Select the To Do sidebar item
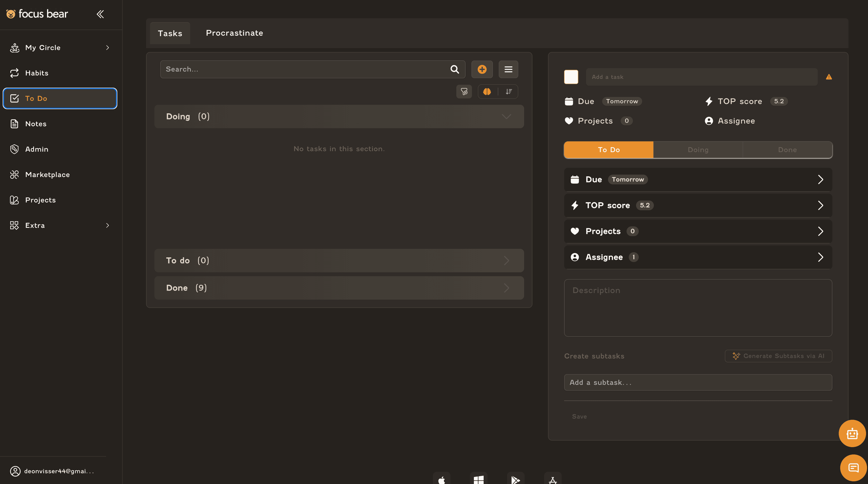Screen dimensions: 868x484 60,98
